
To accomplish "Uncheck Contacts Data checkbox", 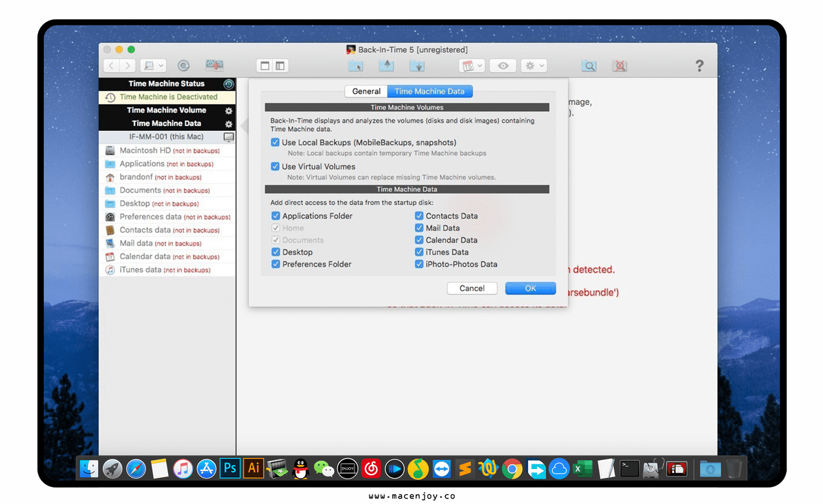I will pos(419,216).
